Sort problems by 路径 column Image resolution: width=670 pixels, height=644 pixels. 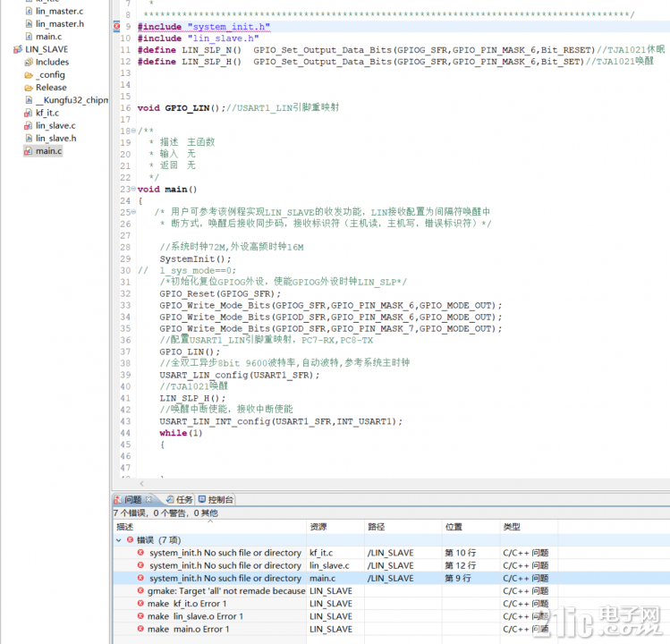tap(403, 527)
